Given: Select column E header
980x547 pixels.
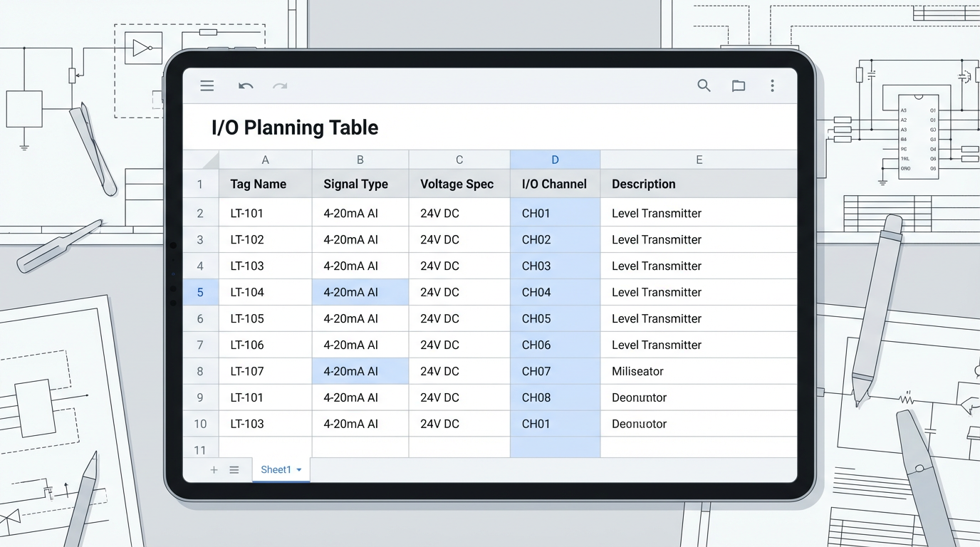Looking at the screenshot, I should tap(699, 160).
